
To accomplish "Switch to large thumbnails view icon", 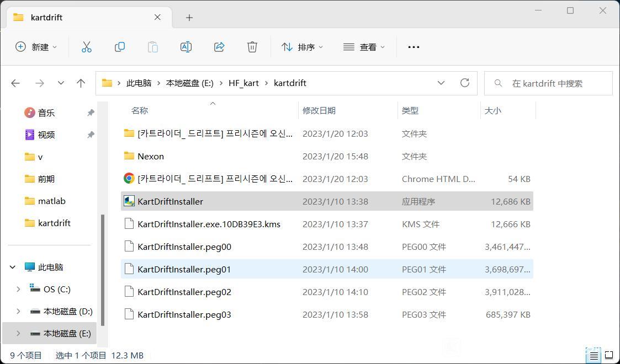I will [x=610, y=356].
